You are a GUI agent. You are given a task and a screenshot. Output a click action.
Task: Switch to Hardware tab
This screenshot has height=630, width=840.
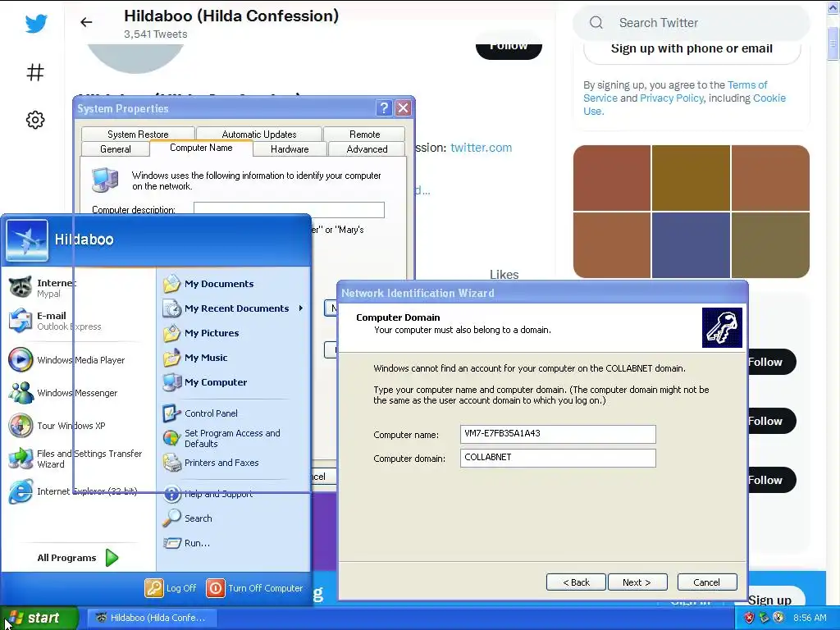(290, 149)
